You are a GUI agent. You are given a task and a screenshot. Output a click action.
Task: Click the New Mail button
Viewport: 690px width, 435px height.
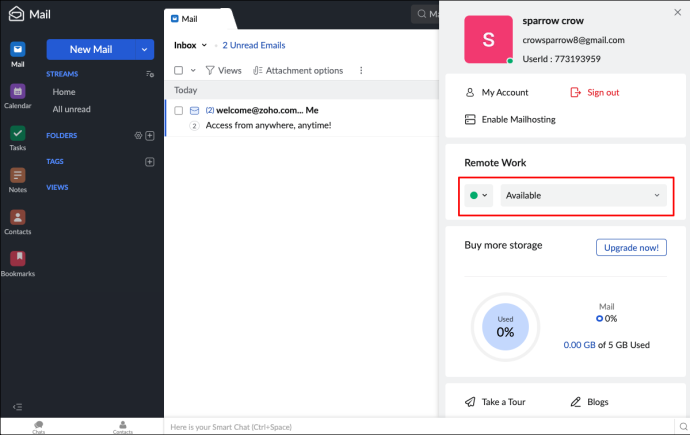[x=91, y=49]
